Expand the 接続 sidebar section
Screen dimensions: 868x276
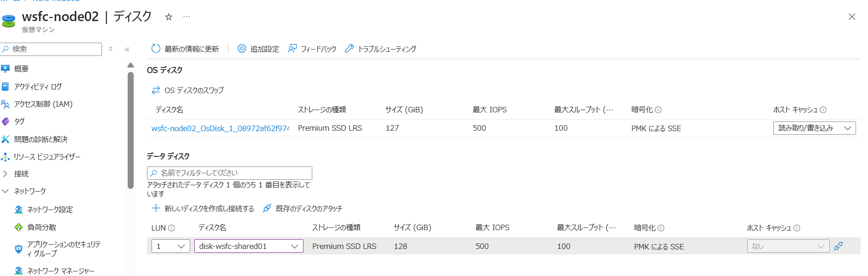pyautogui.click(x=6, y=174)
